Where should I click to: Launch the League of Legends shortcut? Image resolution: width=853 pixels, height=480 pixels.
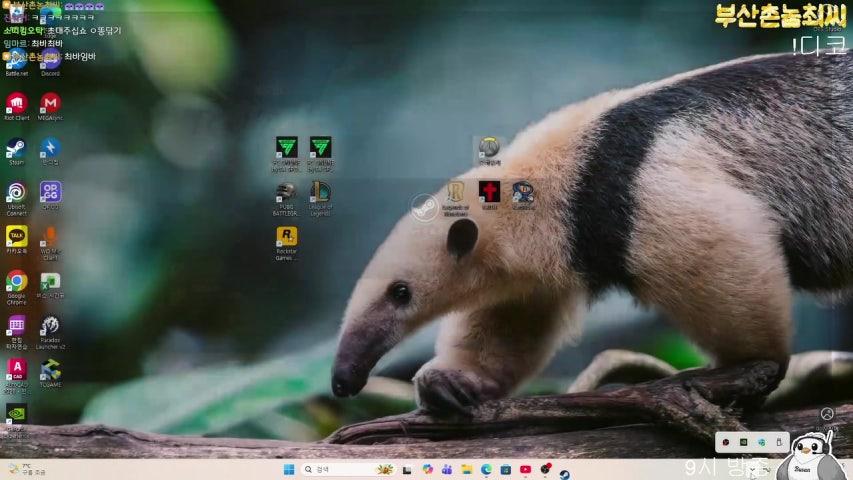tap(320, 192)
